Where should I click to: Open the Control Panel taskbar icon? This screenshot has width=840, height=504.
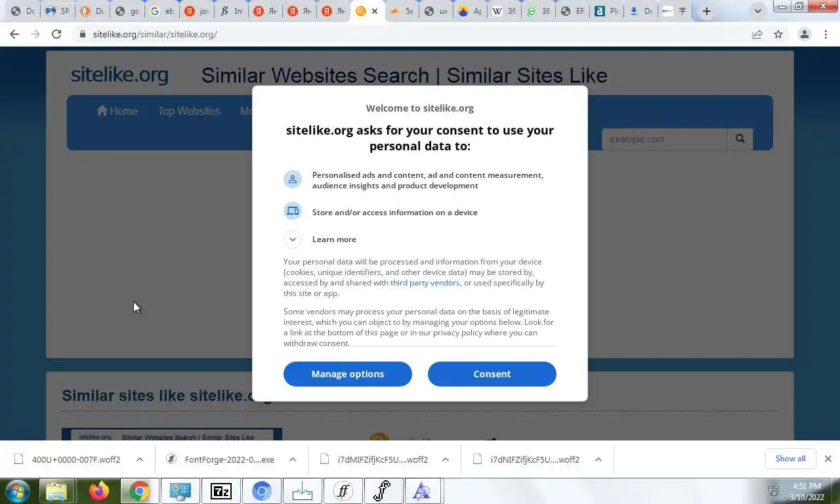point(180,491)
